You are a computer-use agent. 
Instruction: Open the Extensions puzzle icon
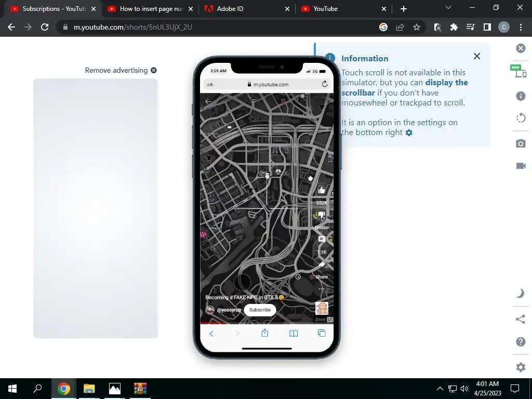pyautogui.click(x=454, y=27)
